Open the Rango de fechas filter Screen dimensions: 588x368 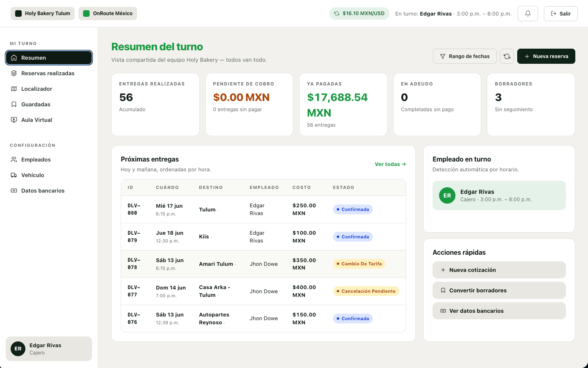[465, 56]
